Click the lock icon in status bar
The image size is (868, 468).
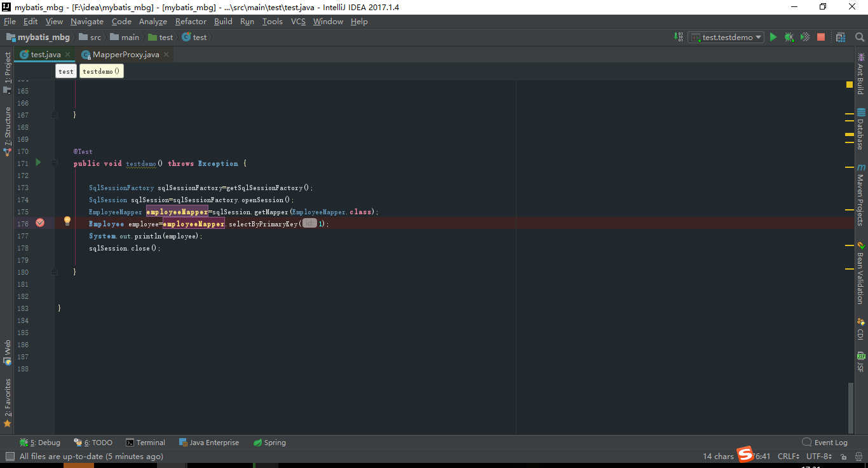[x=844, y=456]
